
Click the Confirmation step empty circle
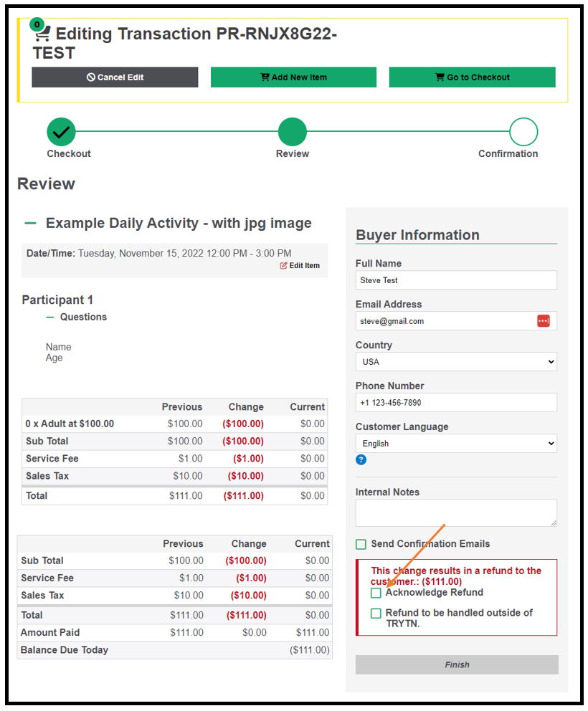(x=523, y=132)
